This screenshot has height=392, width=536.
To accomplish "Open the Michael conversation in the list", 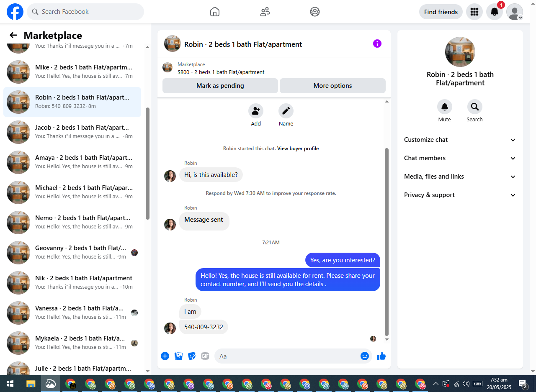I will [x=72, y=192].
